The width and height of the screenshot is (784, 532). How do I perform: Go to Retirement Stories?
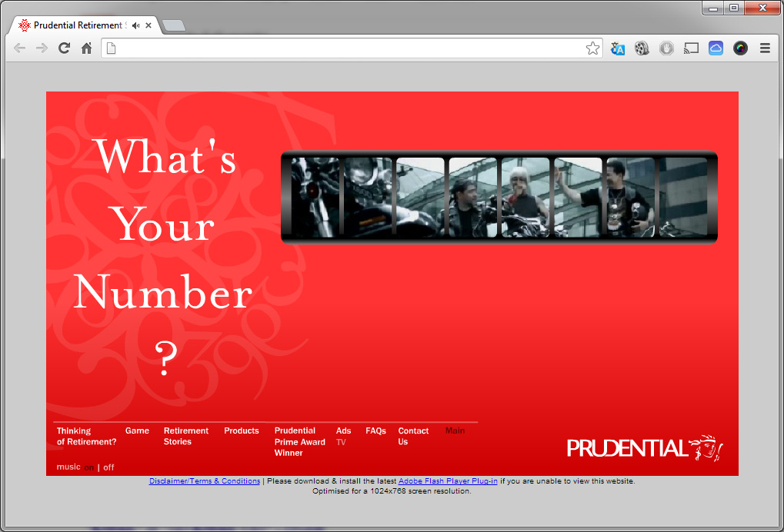186,436
